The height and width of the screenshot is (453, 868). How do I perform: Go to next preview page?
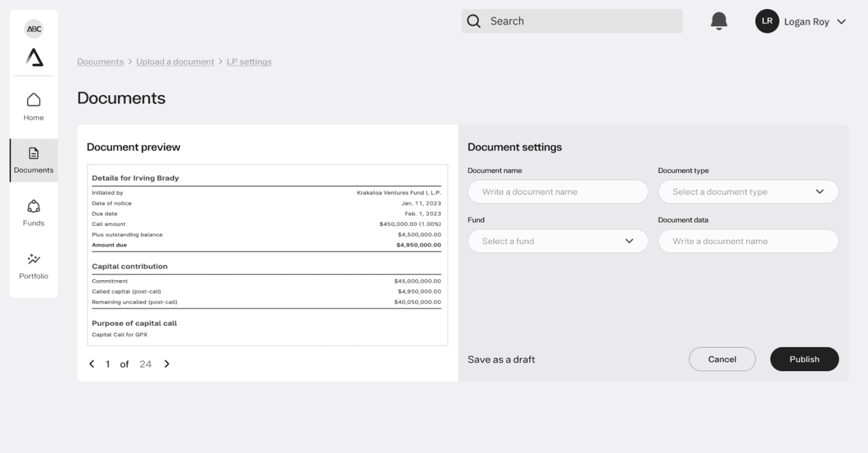pos(167,364)
